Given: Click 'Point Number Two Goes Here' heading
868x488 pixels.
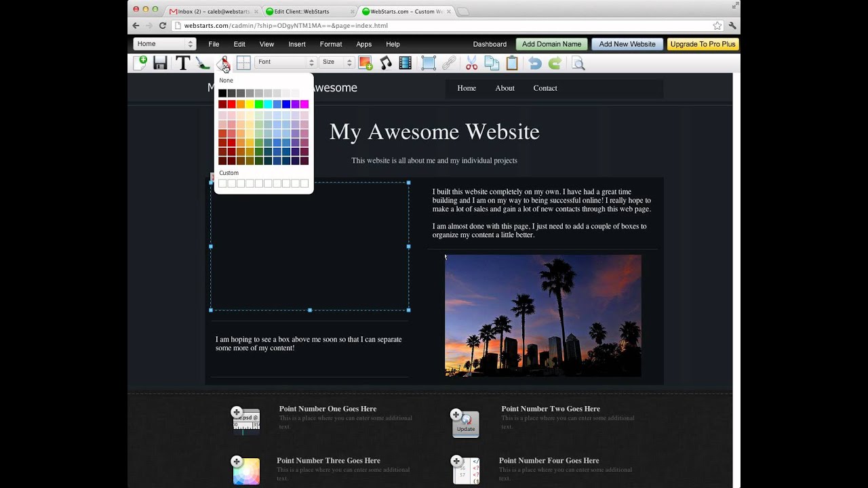Looking at the screenshot, I should 551,409.
